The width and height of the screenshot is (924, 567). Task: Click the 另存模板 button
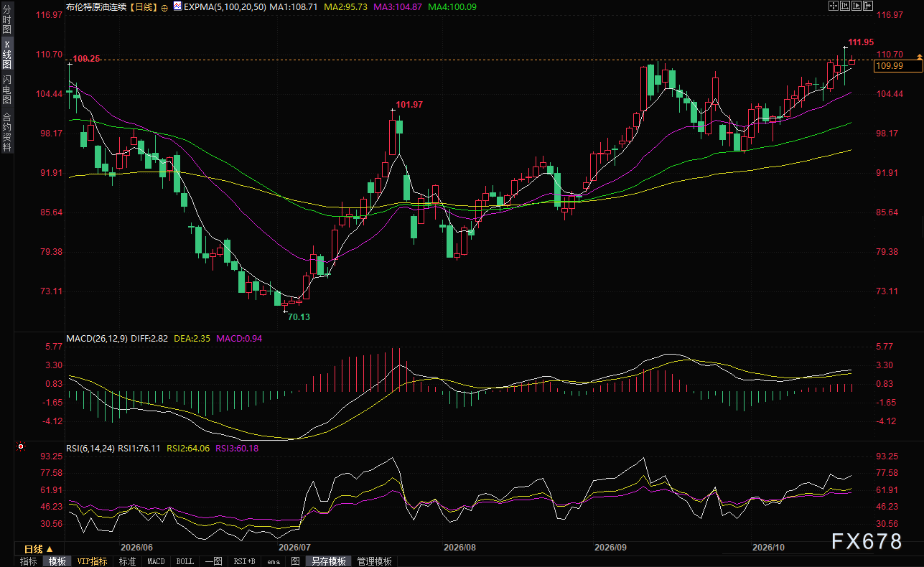pyautogui.click(x=329, y=561)
